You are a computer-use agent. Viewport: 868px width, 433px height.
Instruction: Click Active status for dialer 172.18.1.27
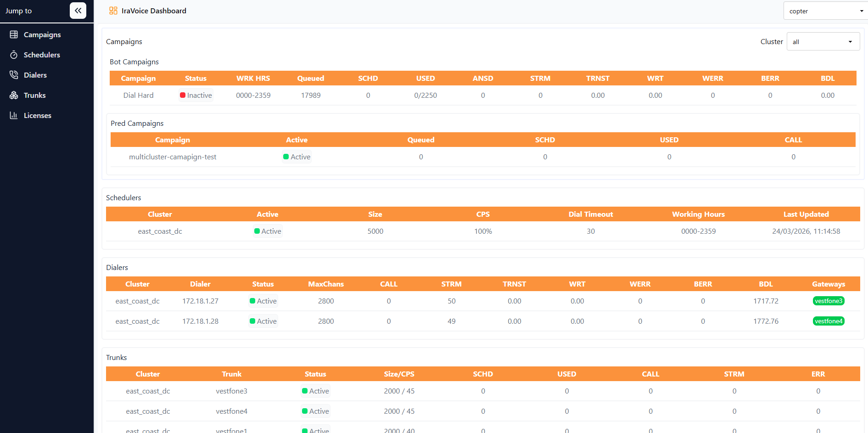tap(263, 301)
